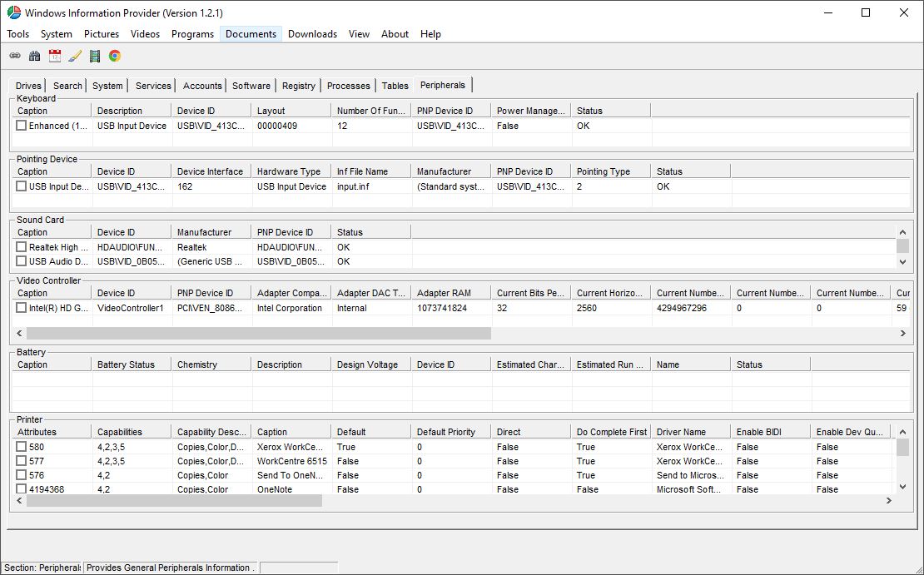This screenshot has width=924, height=575.
Task: Click the film strip toolbar icon
Action: click(x=94, y=56)
